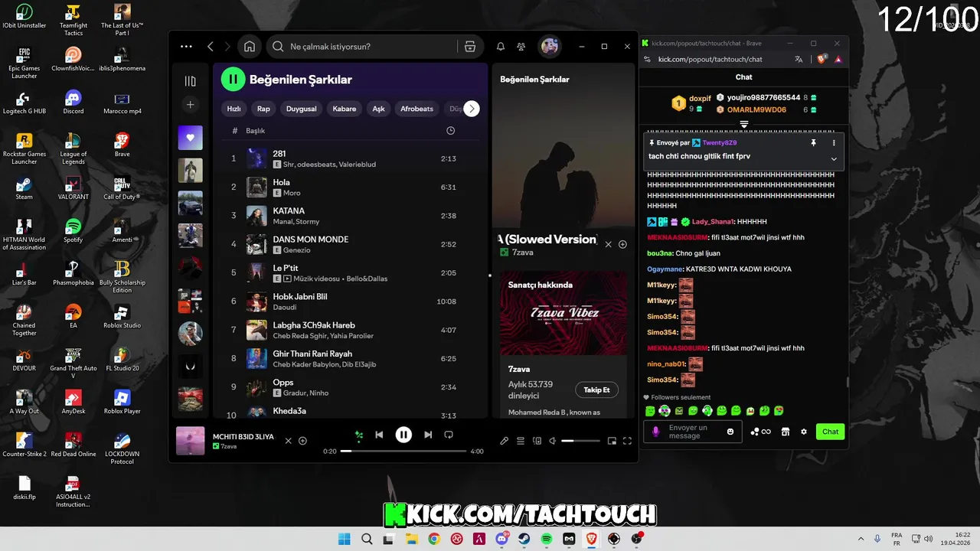This screenshot has height=551, width=980.
Task: Open pinned message three-dot options
Action: pos(834,143)
